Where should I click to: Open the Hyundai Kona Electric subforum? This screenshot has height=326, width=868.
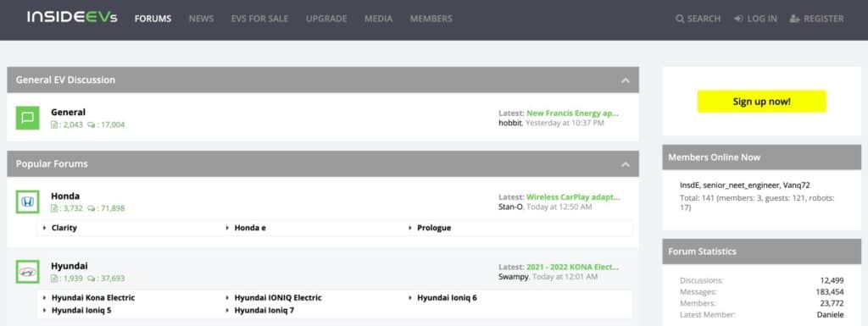(93, 297)
